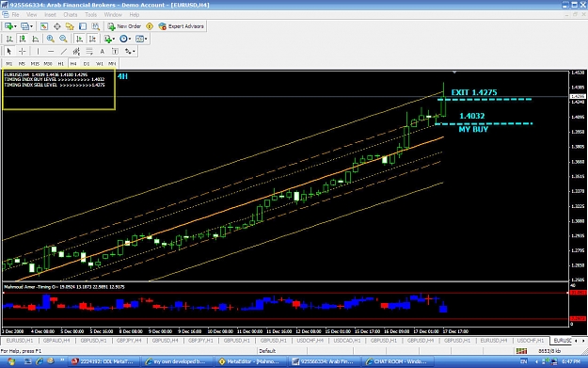Viewport: 588px width, 368px height.
Task: Switch timeframe to W1
Action: 100,64
